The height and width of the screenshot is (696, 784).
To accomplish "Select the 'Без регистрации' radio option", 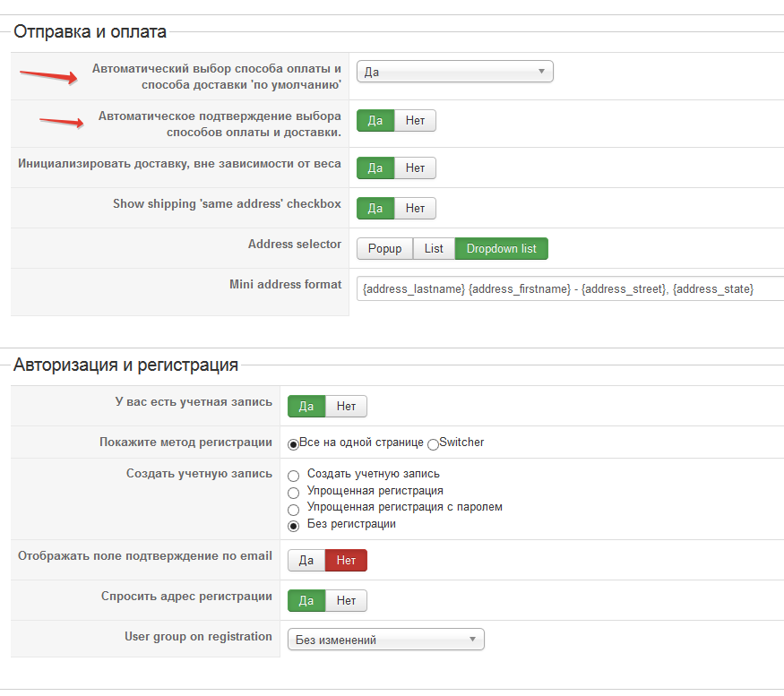I will (294, 525).
